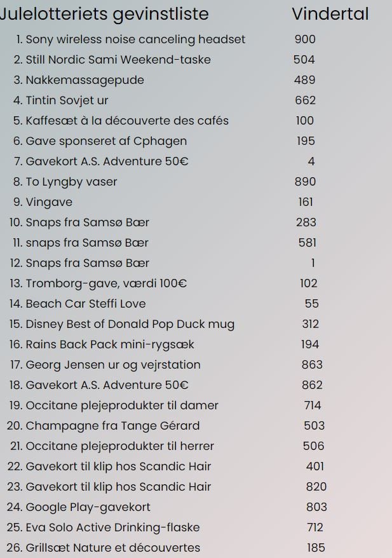Click the Vindertal column header
Viewport: 392px width, 558px height.
tap(330, 14)
